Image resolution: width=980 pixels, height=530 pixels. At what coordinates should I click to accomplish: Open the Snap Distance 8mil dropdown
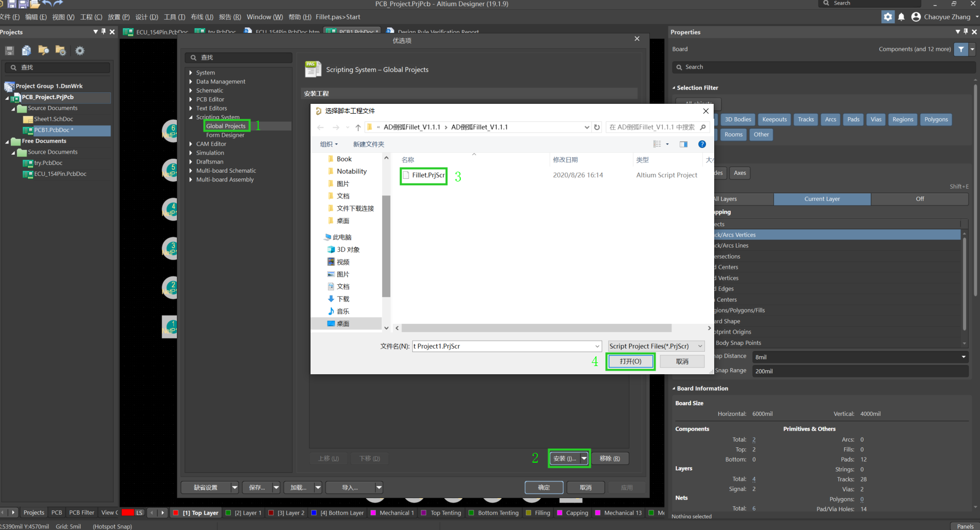(963, 357)
